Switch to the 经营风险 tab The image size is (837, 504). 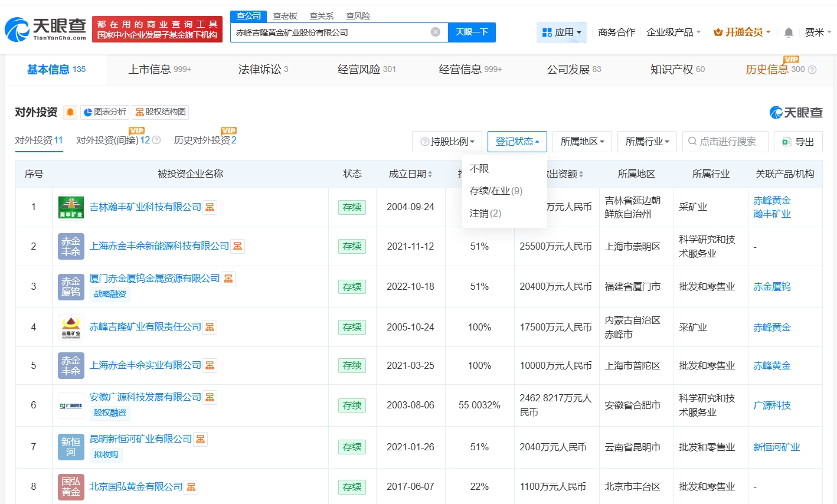click(x=366, y=70)
